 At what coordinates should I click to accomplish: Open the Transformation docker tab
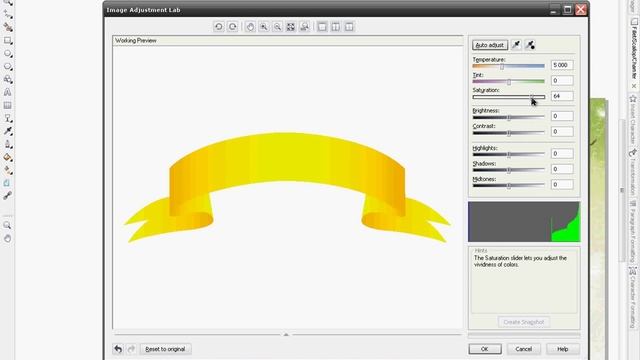coord(634,173)
